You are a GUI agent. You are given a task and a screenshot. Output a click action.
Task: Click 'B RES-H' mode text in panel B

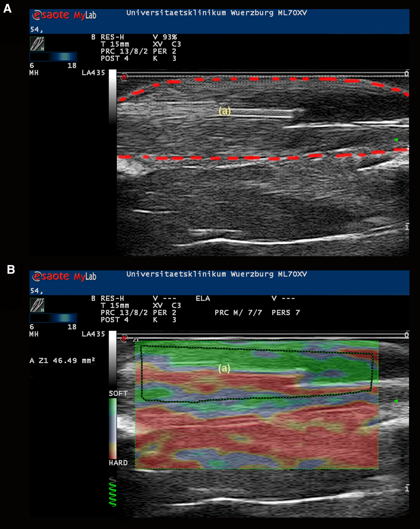pos(107,298)
